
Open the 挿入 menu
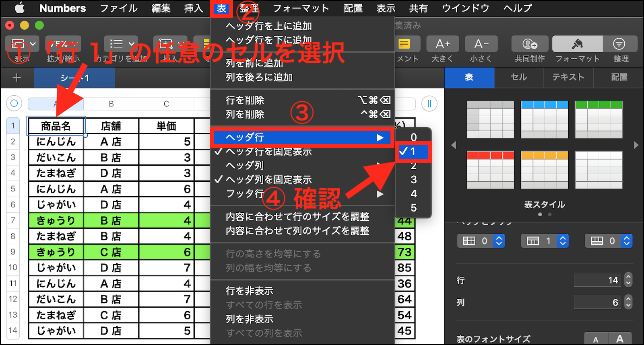point(194,8)
